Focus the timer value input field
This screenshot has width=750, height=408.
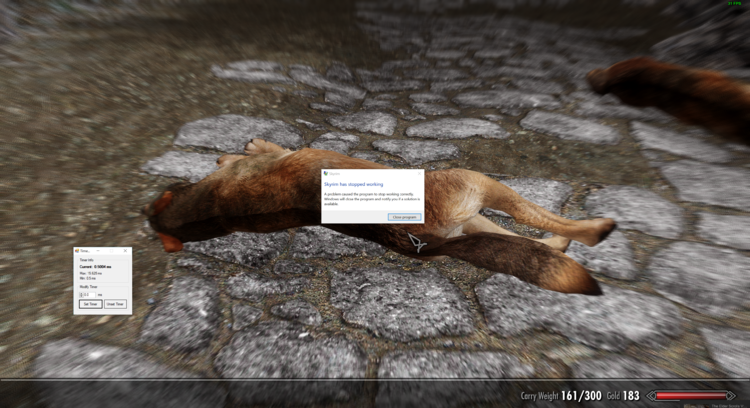click(88, 295)
